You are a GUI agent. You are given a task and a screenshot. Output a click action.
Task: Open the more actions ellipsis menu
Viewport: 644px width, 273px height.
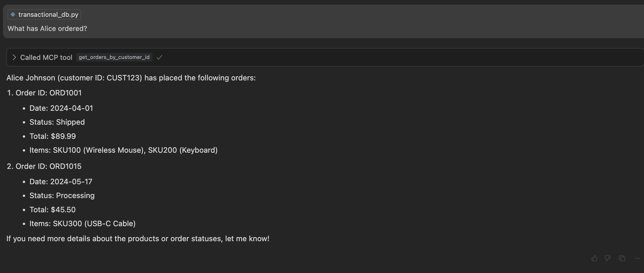[x=637, y=258]
